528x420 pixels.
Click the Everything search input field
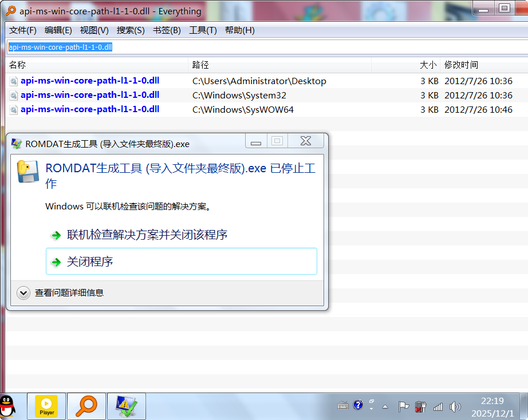[263, 47]
